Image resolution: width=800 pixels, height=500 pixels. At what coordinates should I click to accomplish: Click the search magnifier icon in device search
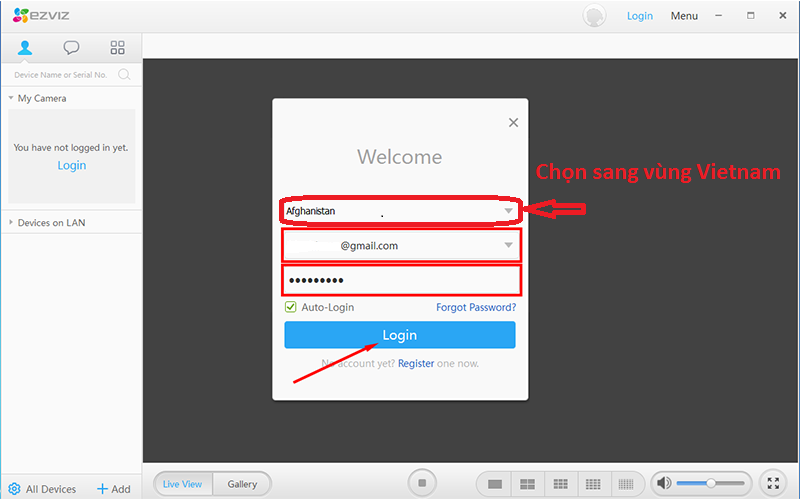click(x=124, y=74)
